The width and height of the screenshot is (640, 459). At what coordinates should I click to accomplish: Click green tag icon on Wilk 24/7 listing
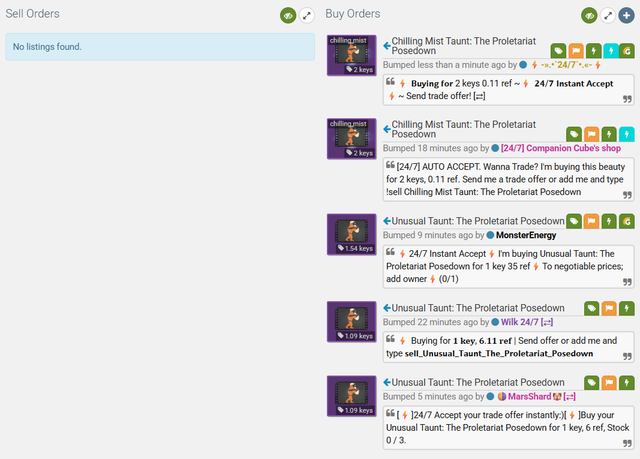(x=591, y=308)
